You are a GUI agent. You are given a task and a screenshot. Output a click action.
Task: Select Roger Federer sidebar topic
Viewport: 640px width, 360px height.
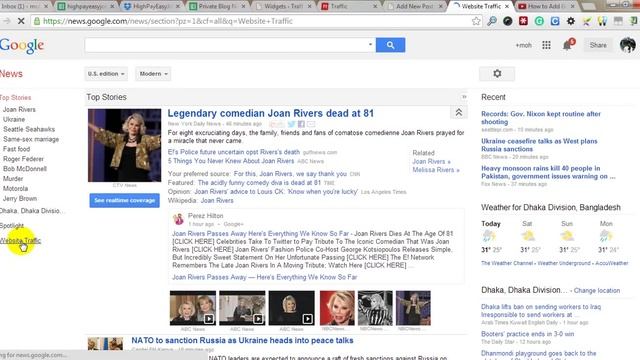23,159
